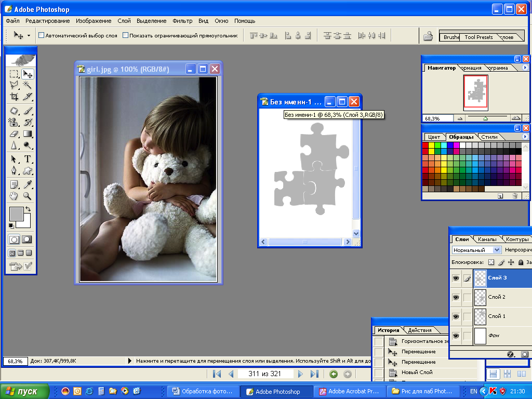Open the File Browser from options bar
Screen dimensions: 532x399
coord(428,36)
